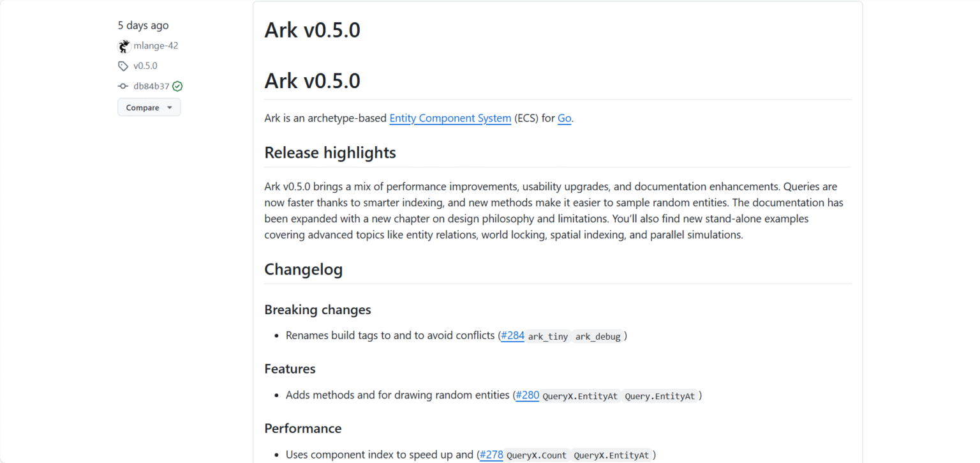Screen dimensions: 980x463
Task: Click the v0.5.0 tag link in the sidebar
Action: 145,66
